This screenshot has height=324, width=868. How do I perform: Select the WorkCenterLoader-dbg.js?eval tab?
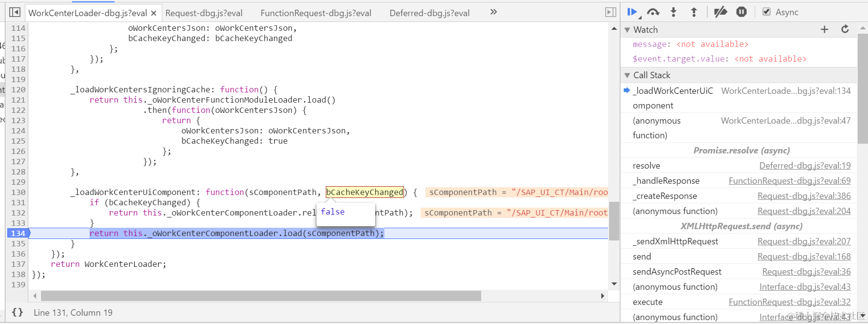[87, 13]
